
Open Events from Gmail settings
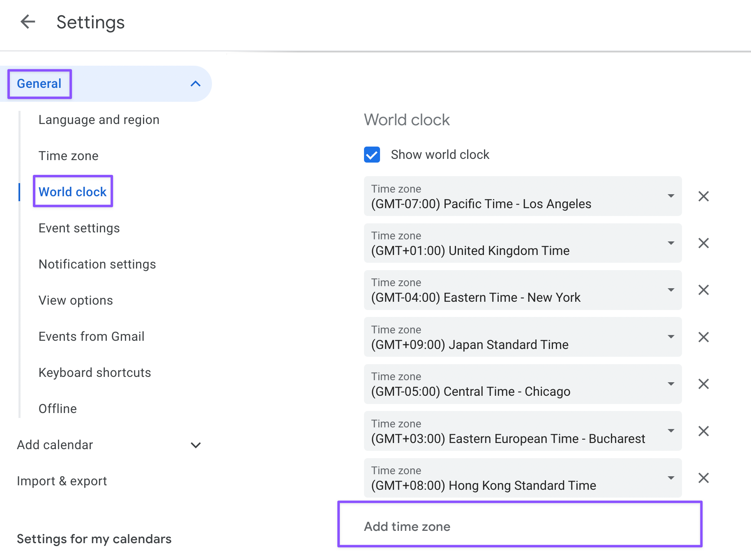(x=92, y=337)
